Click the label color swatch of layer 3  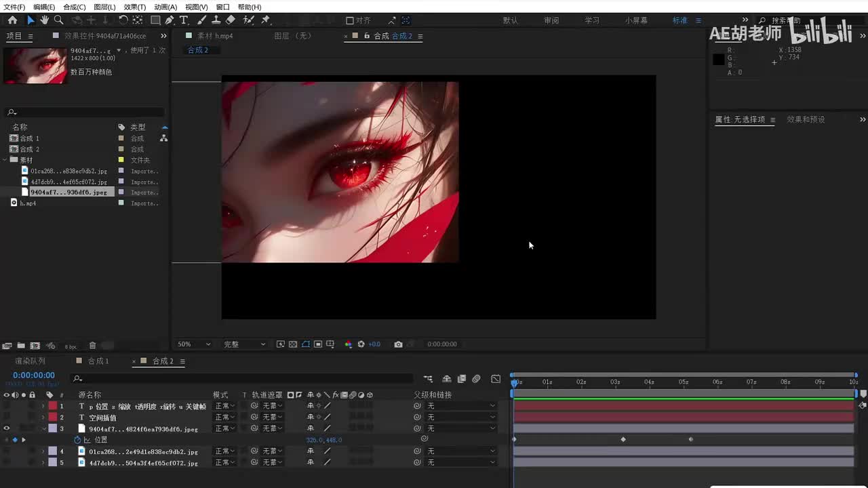click(x=52, y=428)
